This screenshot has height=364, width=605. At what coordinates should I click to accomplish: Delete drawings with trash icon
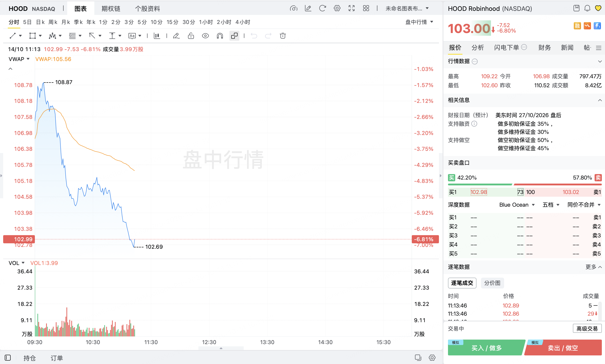pos(283,36)
